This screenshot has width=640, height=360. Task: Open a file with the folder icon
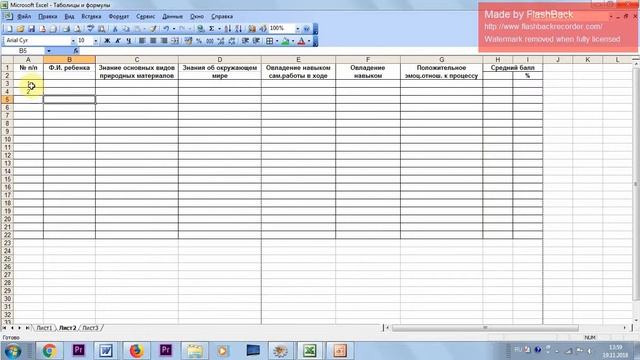[x=20, y=29]
